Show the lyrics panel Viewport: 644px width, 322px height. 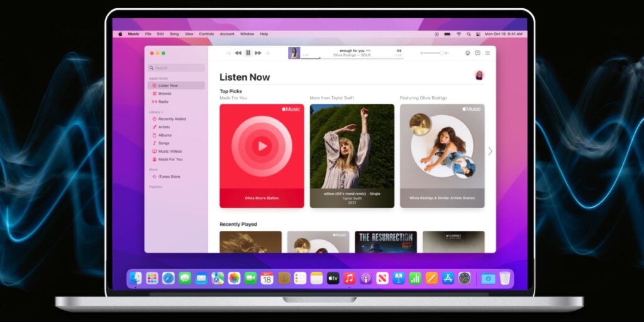click(477, 53)
